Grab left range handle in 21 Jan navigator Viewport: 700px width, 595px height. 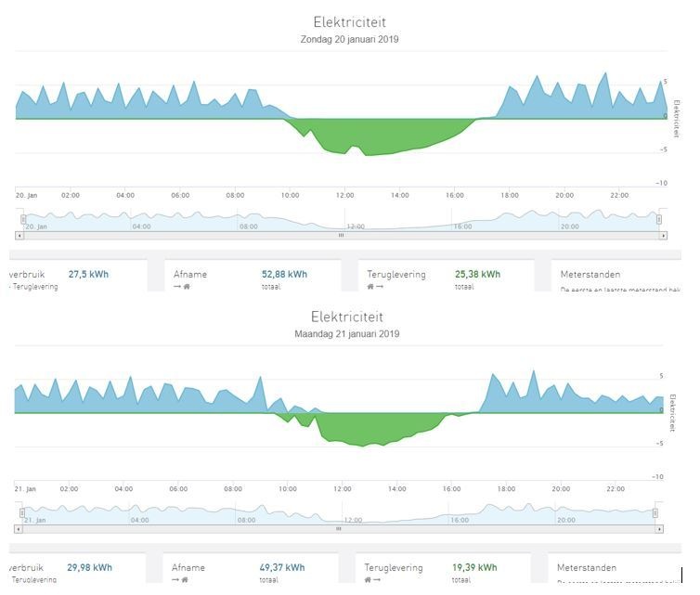coord(22,513)
